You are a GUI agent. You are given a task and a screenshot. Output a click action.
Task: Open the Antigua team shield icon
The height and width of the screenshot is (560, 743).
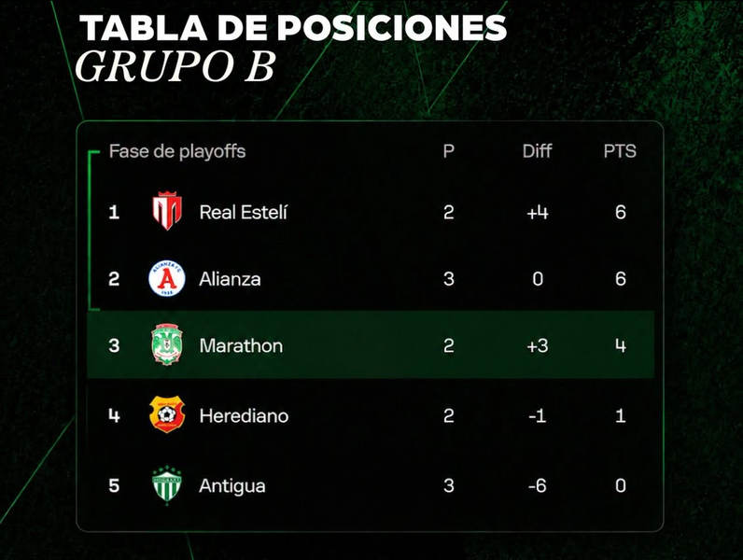[x=167, y=484]
